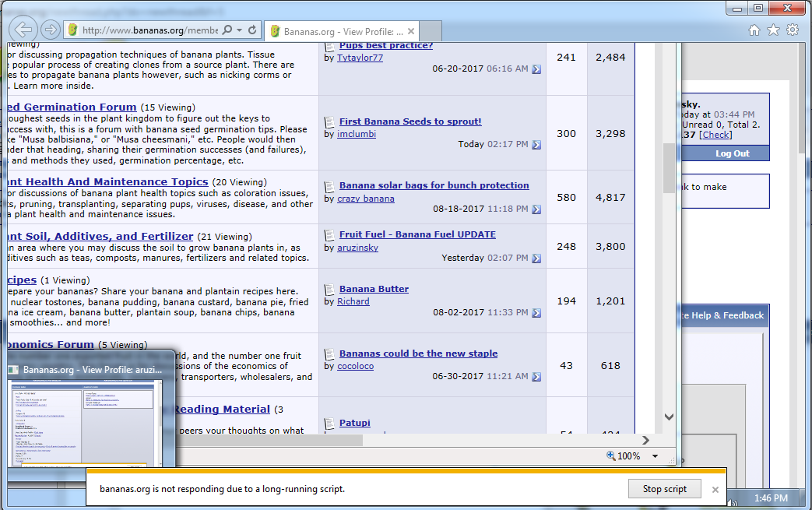Click the browser Forward arrow button
The height and width of the screenshot is (510, 812).
50,30
